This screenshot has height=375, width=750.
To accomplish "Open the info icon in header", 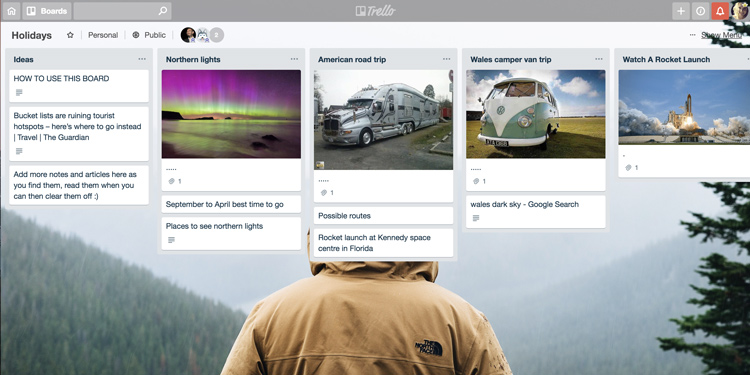I will [700, 11].
